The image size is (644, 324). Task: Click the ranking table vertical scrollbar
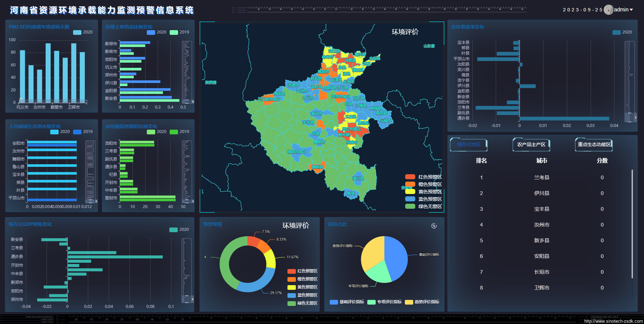coord(632,224)
